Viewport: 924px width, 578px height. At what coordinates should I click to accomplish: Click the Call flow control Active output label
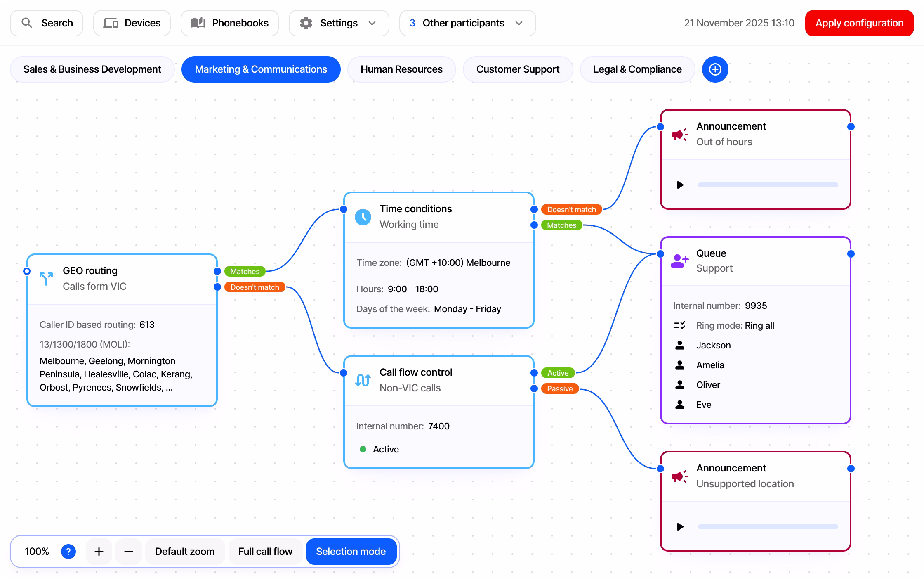(558, 373)
